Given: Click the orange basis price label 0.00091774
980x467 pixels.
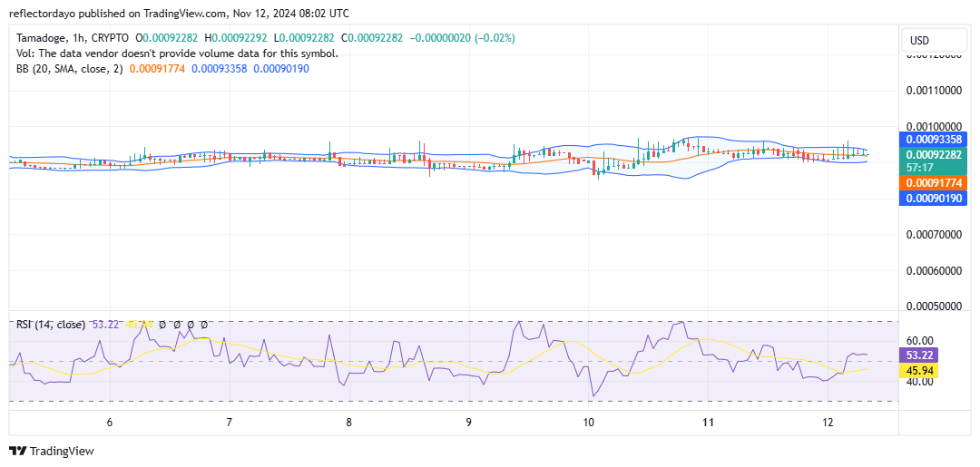Looking at the screenshot, I should coord(933,183).
